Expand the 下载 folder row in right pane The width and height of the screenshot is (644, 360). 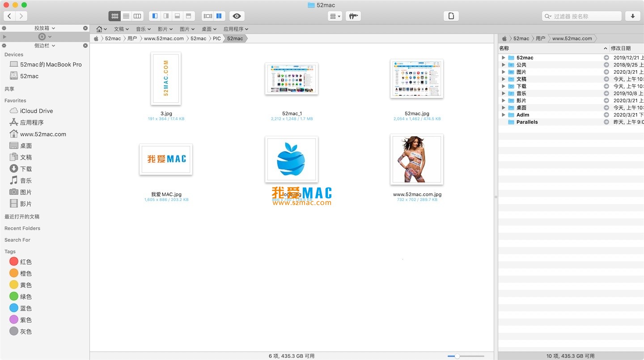tap(504, 86)
